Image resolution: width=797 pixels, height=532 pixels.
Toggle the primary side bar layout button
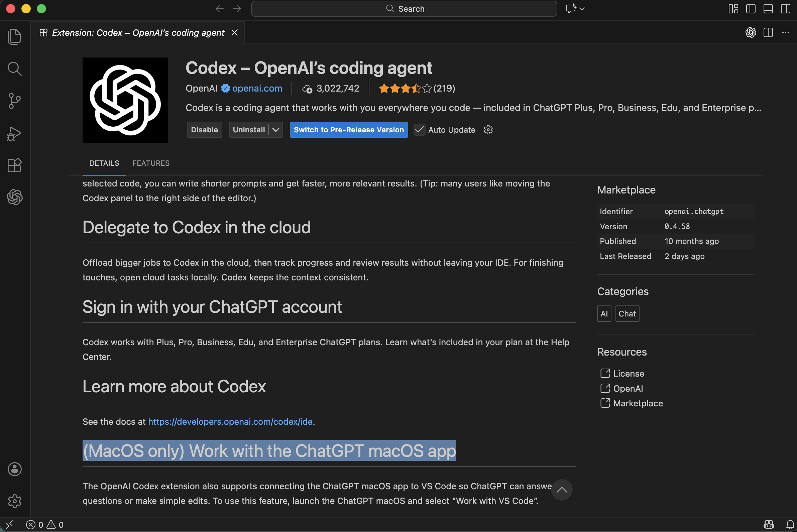751,9
